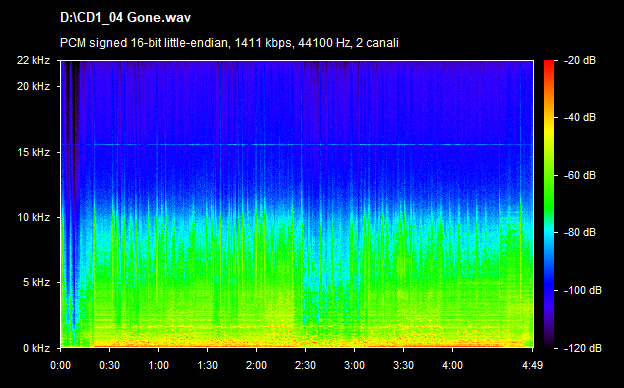Screen dimensions: 624x388
Task: Pick the 10 kHz frequency axis label
Action: [33, 217]
